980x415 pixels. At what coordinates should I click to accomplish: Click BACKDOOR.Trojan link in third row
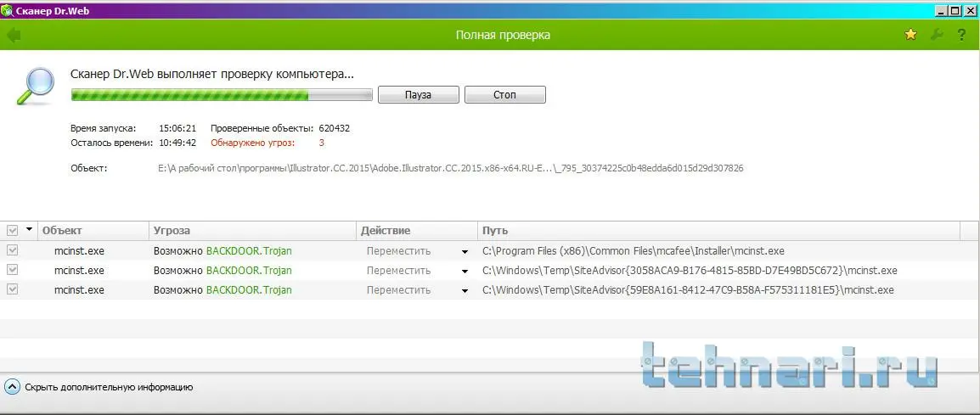(x=249, y=290)
